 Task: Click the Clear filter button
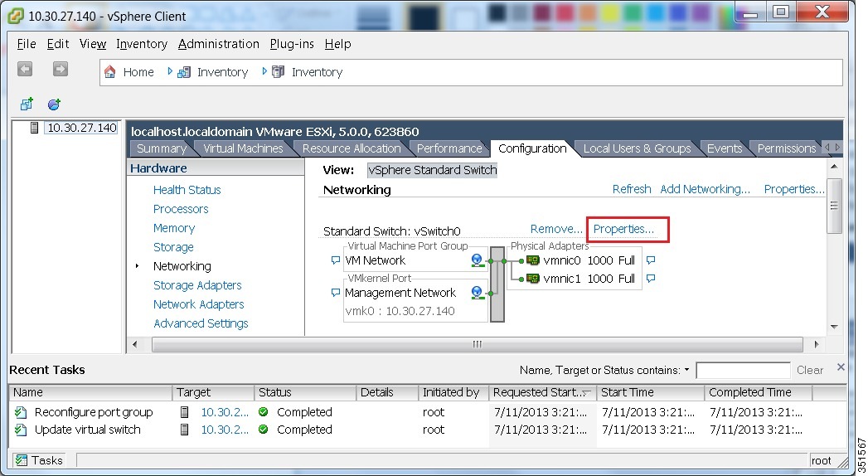[x=810, y=371]
